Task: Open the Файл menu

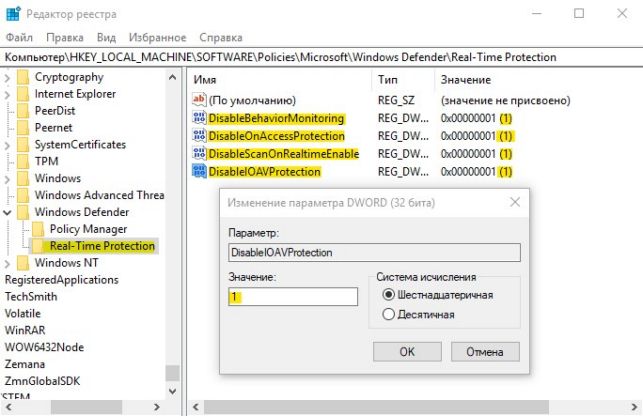Action: (19, 37)
